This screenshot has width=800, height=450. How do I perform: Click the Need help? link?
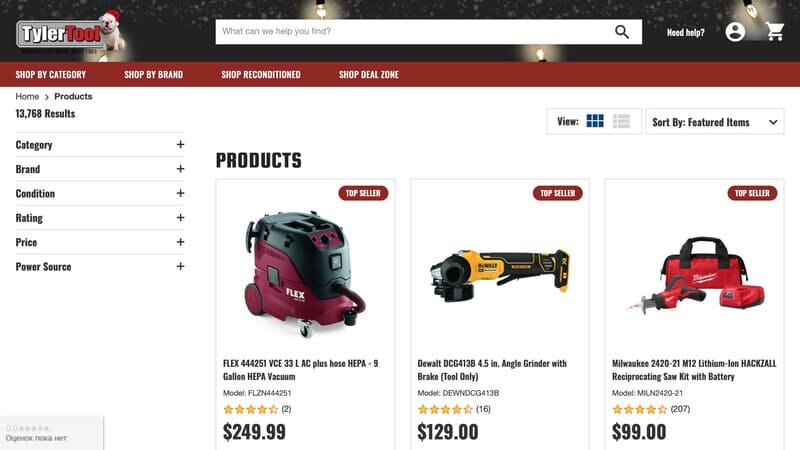[x=685, y=32]
